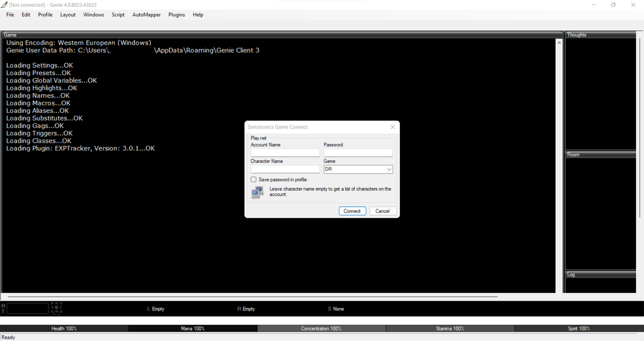This screenshot has width=644, height=341.
Task: Click the Stamina 100% bar
Action: click(x=450, y=328)
